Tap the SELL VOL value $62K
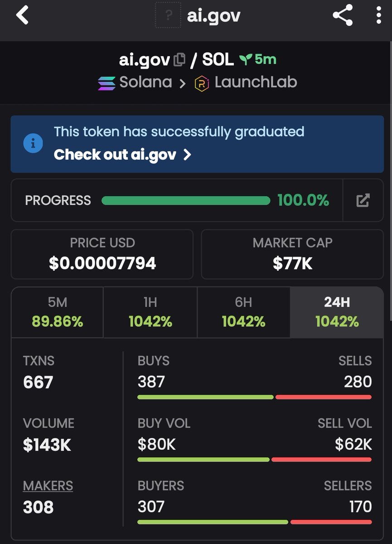 point(353,444)
